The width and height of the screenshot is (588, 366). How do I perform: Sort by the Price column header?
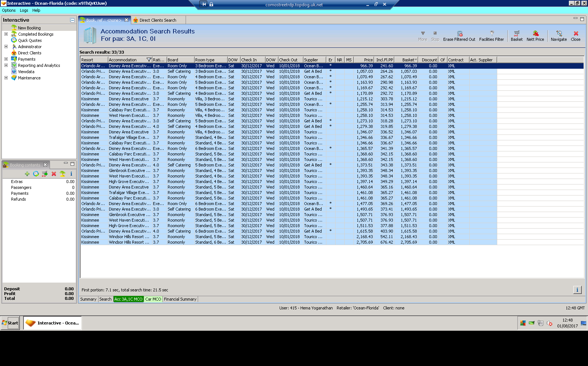365,60
